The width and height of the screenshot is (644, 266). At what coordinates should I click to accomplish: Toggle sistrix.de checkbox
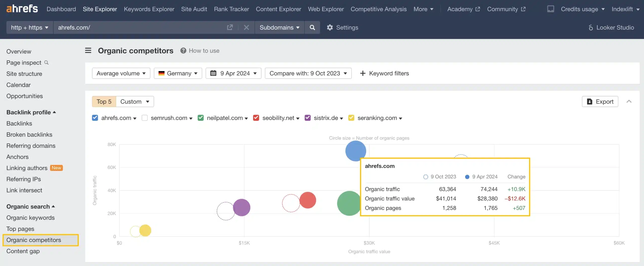pyautogui.click(x=307, y=118)
